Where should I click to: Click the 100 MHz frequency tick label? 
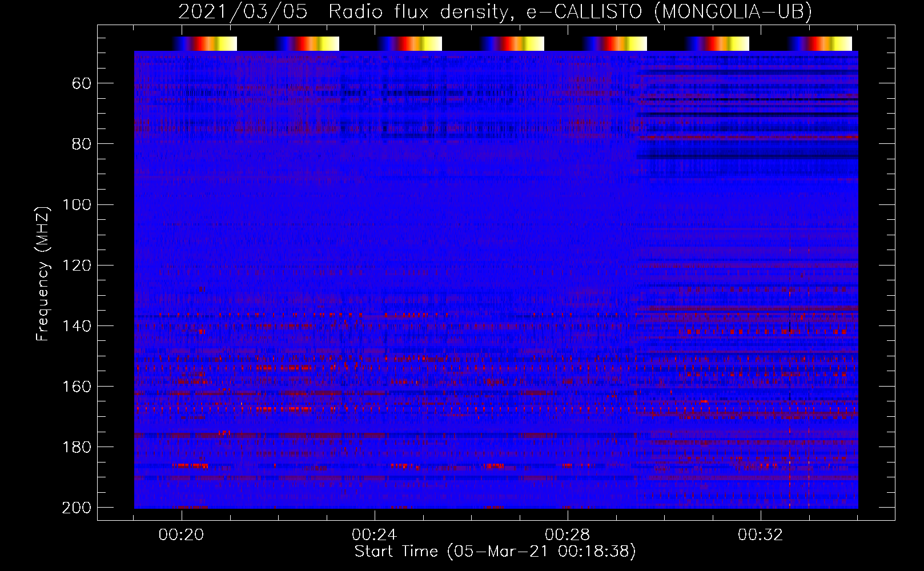(77, 204)
